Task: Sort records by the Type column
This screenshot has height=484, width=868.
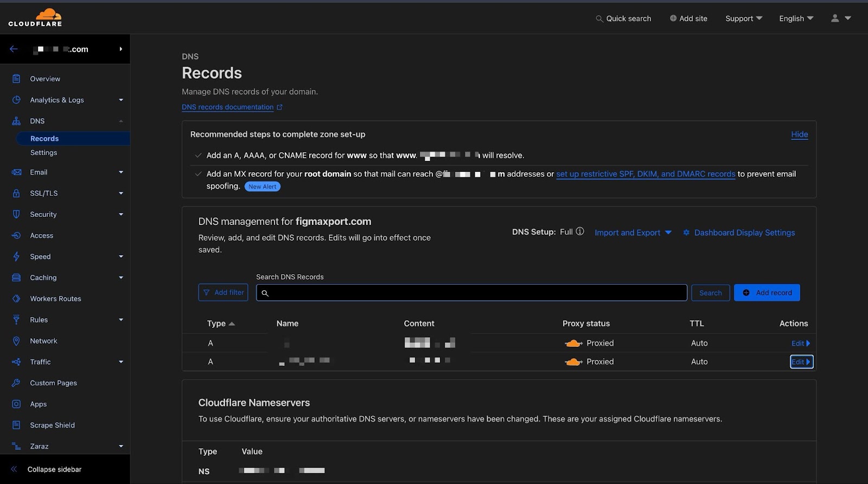Action: [220, 324]
